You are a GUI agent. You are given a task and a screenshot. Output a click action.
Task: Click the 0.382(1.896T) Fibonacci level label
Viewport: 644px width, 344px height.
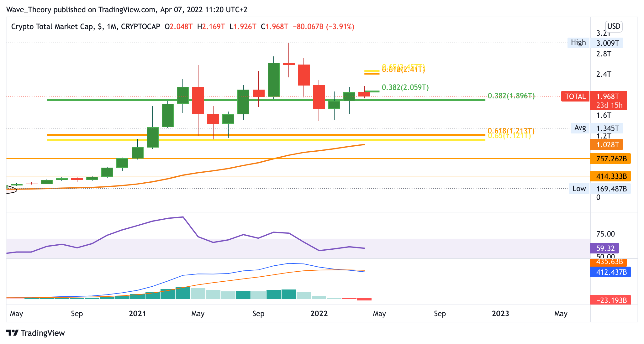511,96
